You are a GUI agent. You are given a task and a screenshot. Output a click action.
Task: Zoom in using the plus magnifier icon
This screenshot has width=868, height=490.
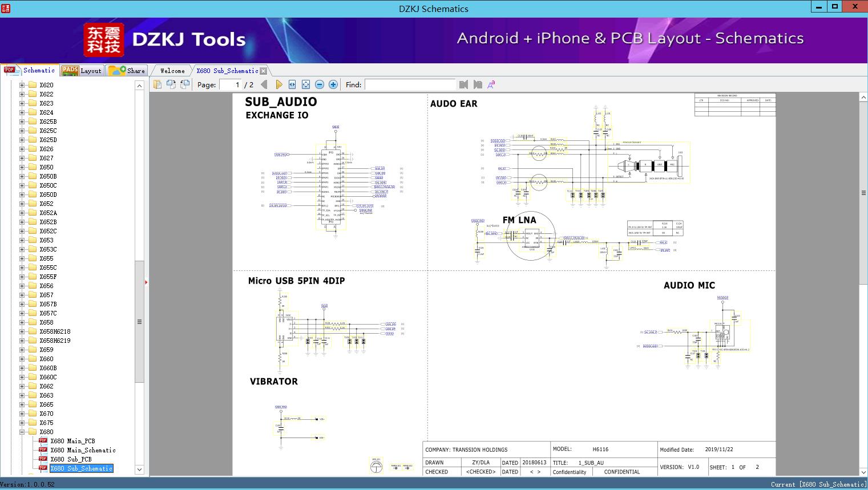pyautogui.click(x=333, y=84)
